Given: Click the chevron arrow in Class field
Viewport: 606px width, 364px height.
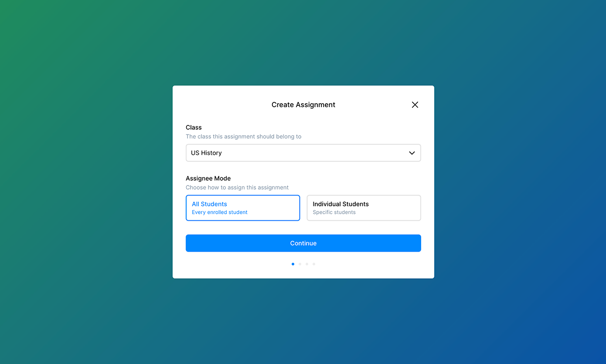Looking at the screenshot, I should coord(412,153).
